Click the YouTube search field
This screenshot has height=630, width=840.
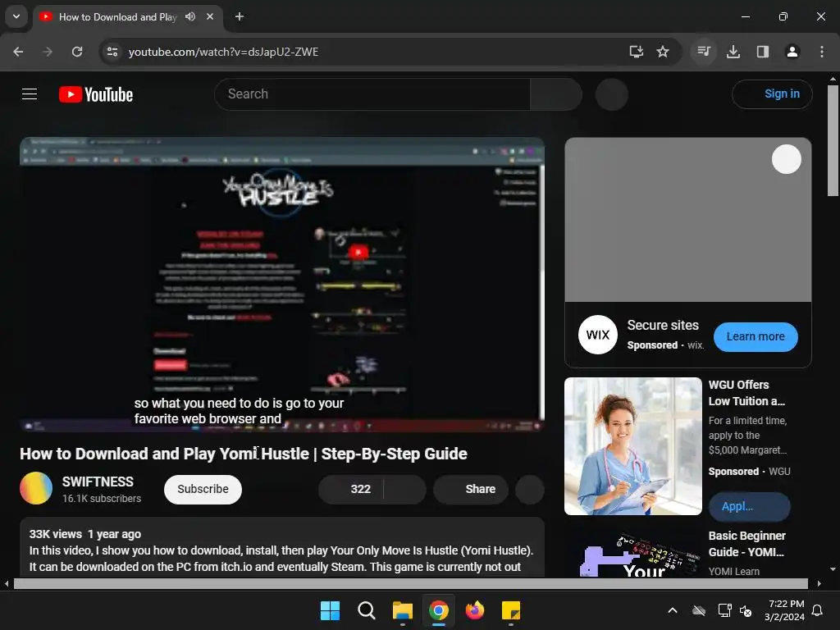coord(372,94)
